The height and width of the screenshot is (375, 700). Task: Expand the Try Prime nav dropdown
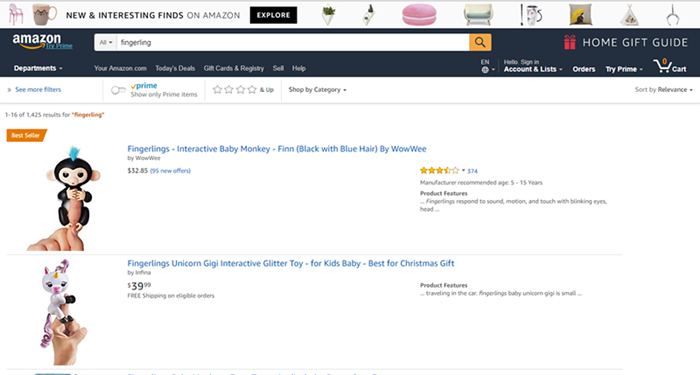click(624, 69)
